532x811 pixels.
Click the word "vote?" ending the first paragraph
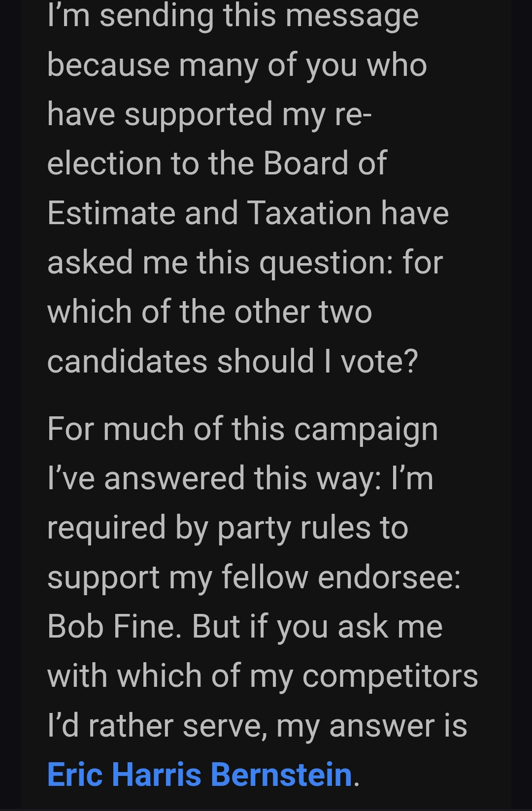point(379,361)
